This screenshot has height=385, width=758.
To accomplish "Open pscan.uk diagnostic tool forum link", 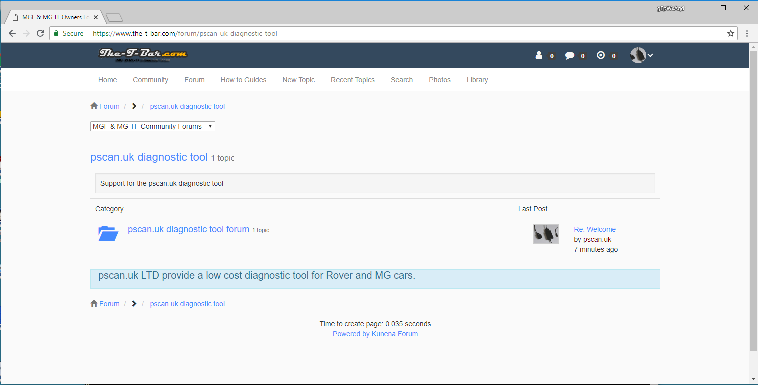I will 189,229.
